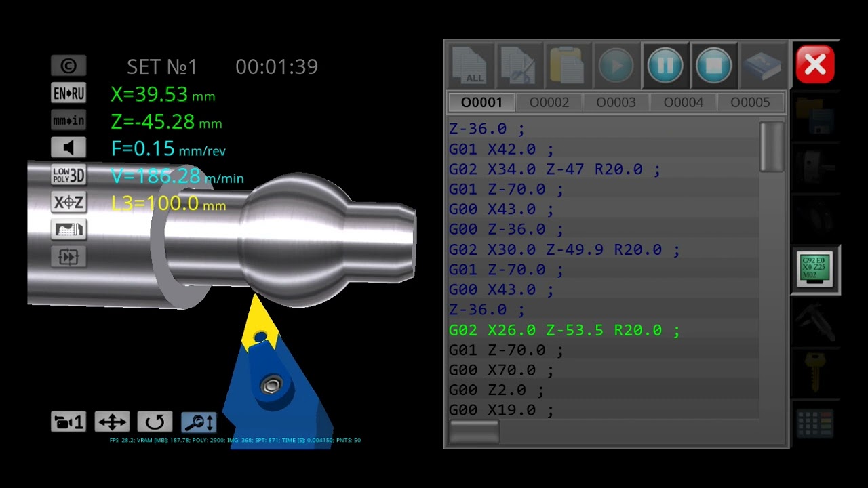
Task: Switch to program tab O0003
Action: point(616,102)
